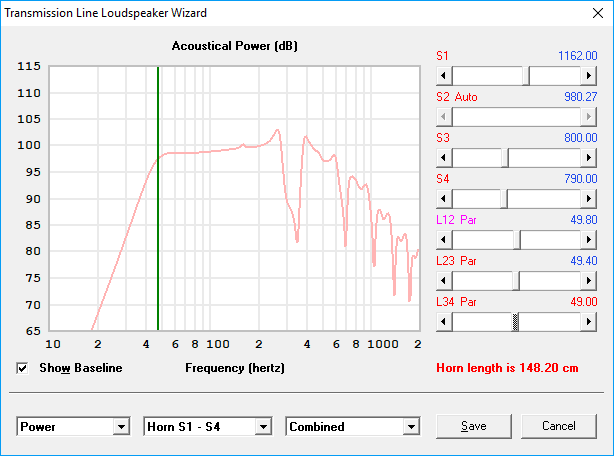Click the Save button

coord(474,426)
